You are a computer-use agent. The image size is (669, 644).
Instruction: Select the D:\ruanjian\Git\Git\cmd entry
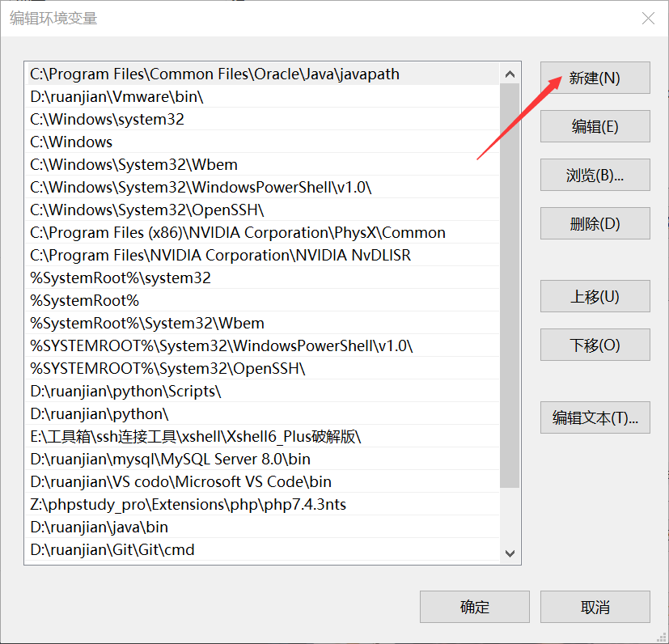point(112,549)
